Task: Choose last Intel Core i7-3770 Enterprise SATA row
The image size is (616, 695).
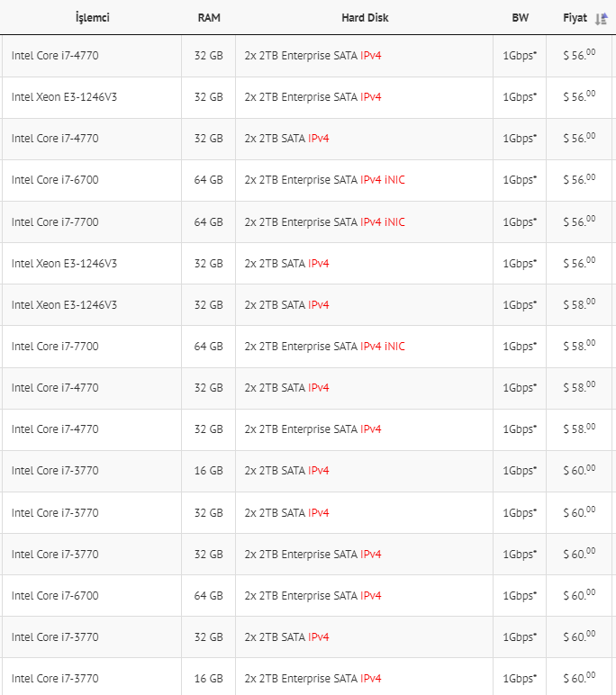Action: pos(308,677)
